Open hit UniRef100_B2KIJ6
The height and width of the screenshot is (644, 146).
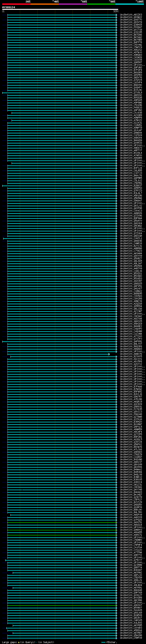click(x=131, y=394)
